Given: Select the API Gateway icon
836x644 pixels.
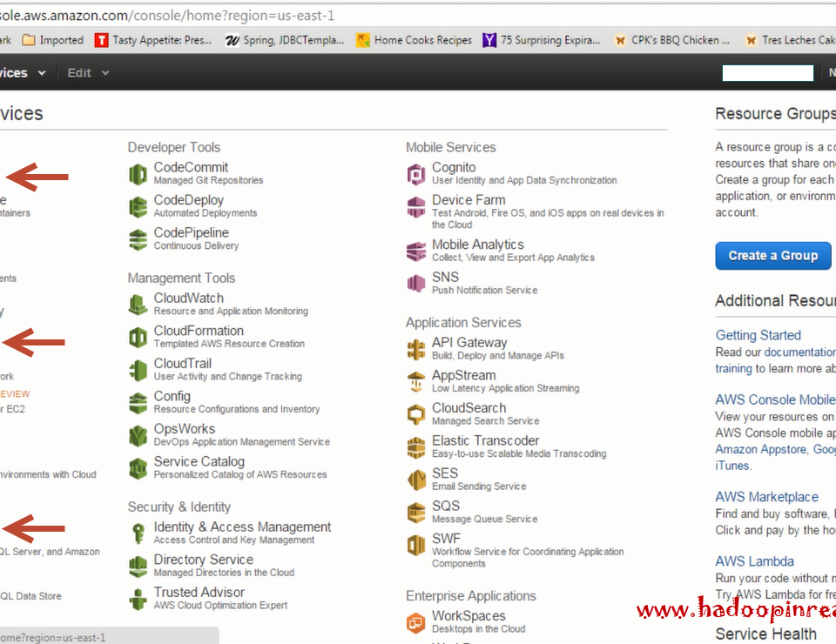Looking at the screenshot, I should click(415, 348).
